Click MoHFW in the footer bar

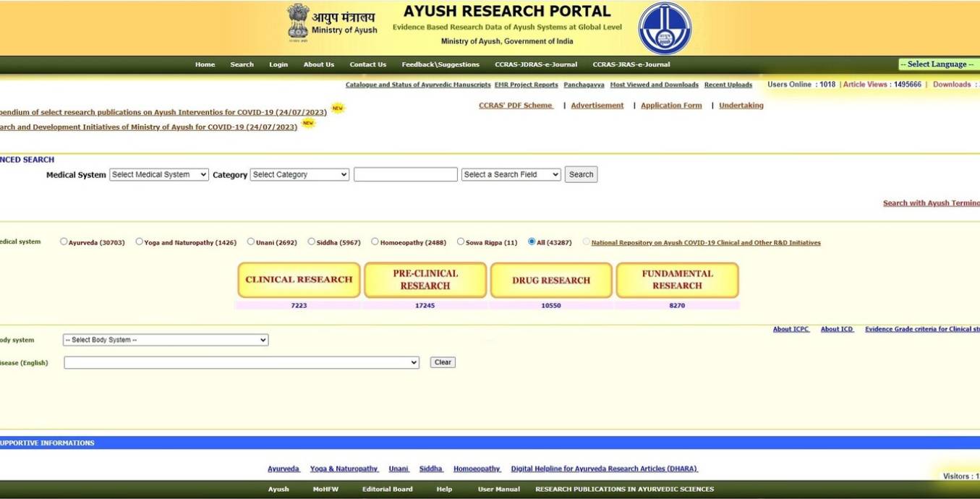[325, 490]
